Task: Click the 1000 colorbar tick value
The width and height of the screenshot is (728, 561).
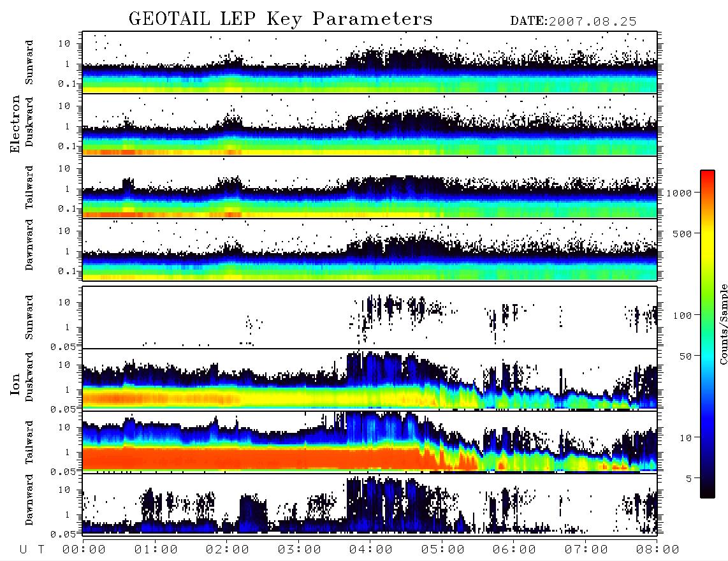Action: (680, 193)
